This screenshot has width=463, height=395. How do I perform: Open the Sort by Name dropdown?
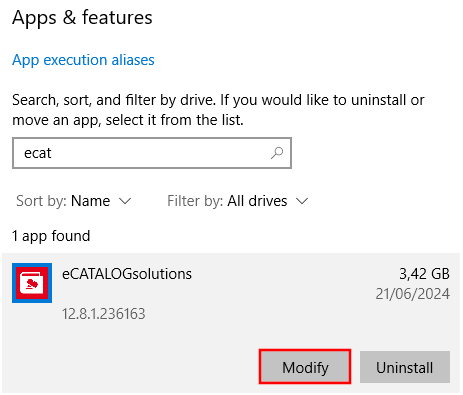[x=74, y=201]
